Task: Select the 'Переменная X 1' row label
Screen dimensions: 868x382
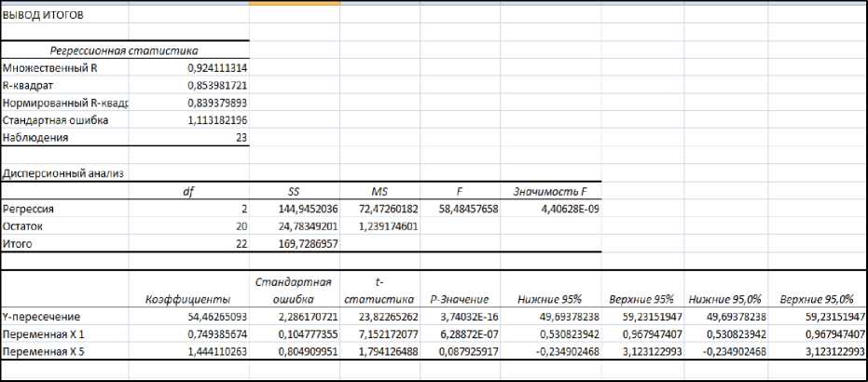Action: [43, 334]
